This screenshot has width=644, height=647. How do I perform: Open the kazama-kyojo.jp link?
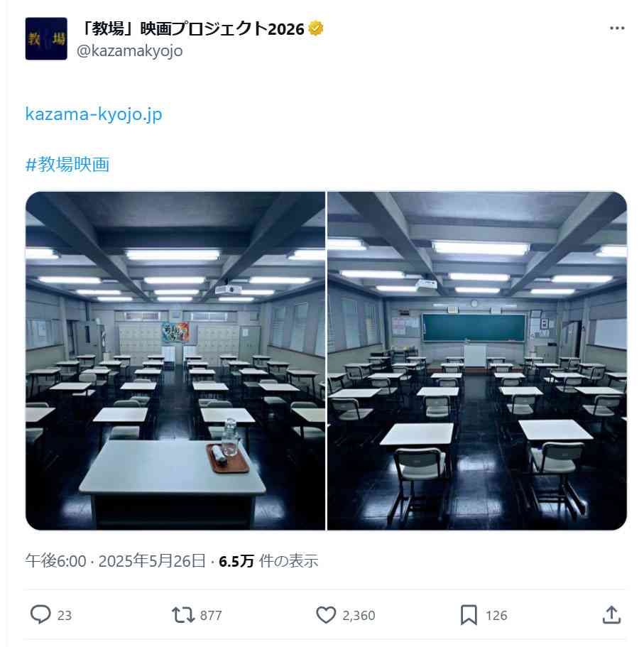(94, 114)
